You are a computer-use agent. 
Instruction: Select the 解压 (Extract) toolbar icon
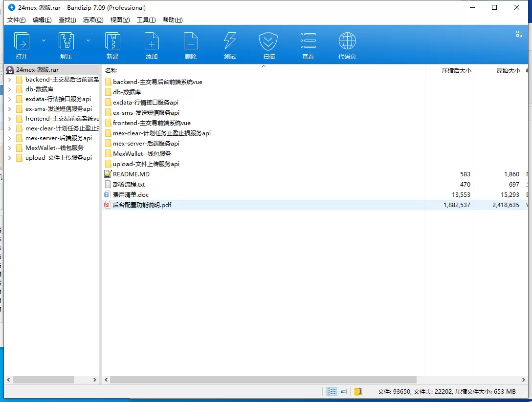(66, 44)
